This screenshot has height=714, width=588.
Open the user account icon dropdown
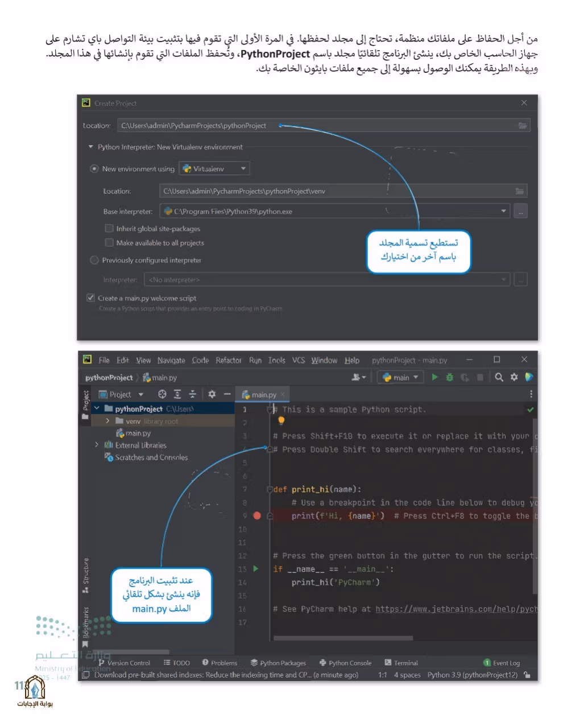(358, 377)
